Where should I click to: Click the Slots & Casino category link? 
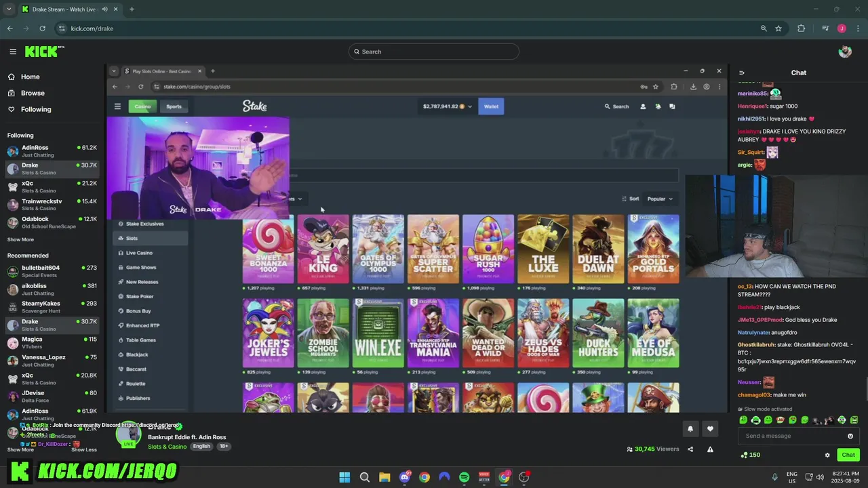167,447
